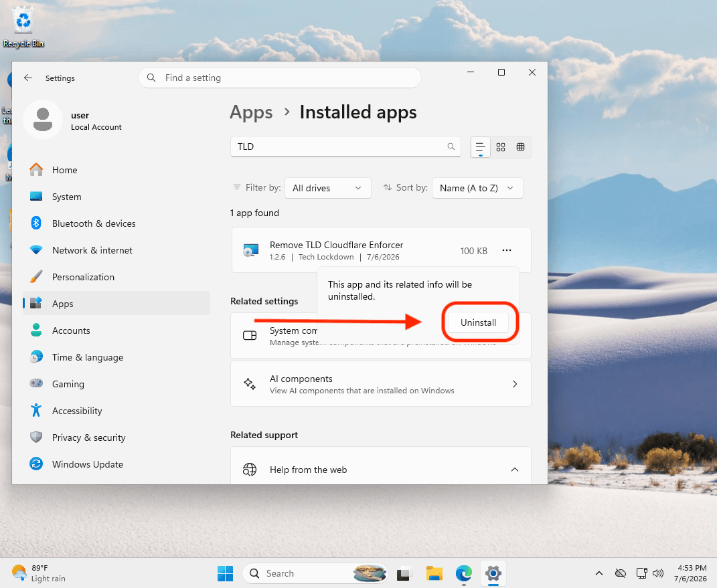Click the magnifier icon in app search
This screenshot has height=588, width=717.
[451, 146]
